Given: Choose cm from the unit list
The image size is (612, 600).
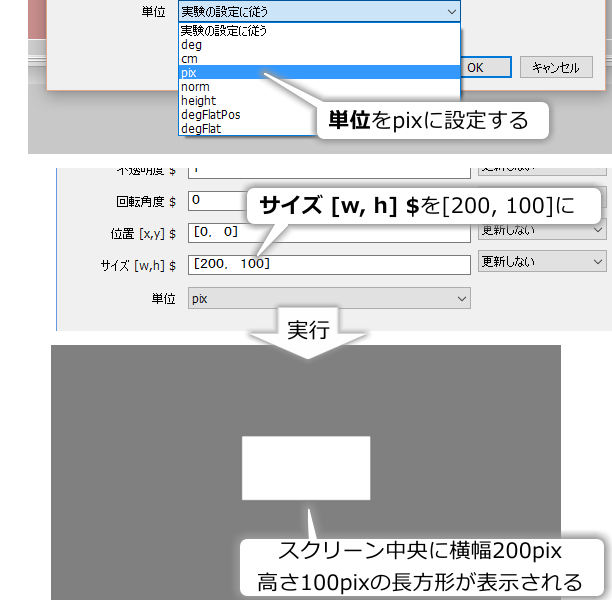Looking at the screenshot, I should pos(319,59).
